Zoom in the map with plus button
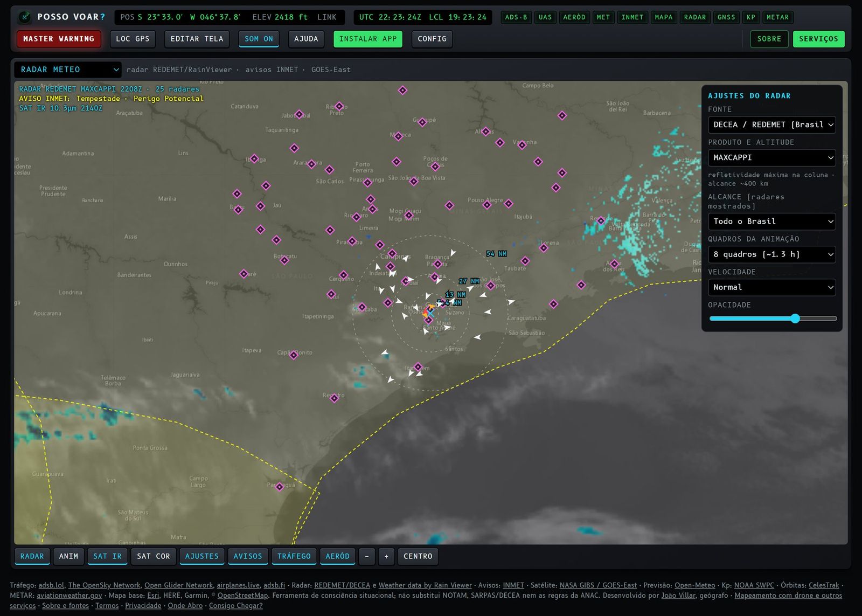The image size is (862, 616). (386, 556)
